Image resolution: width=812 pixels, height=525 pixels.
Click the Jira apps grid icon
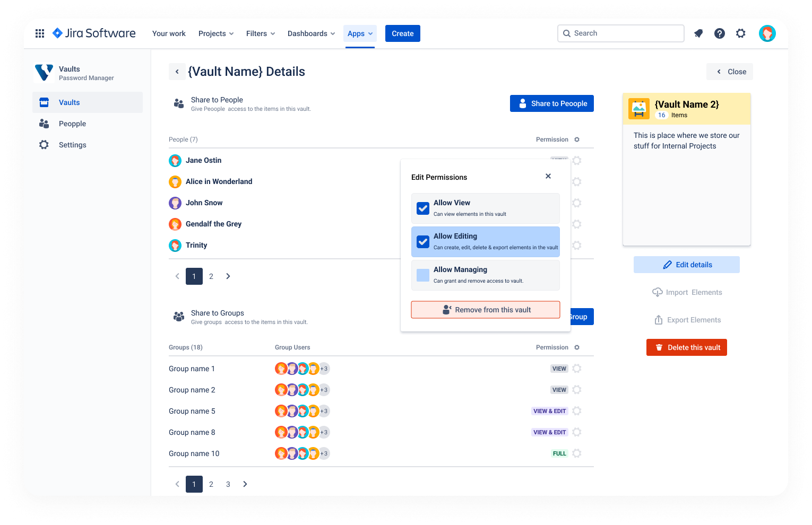39,33
